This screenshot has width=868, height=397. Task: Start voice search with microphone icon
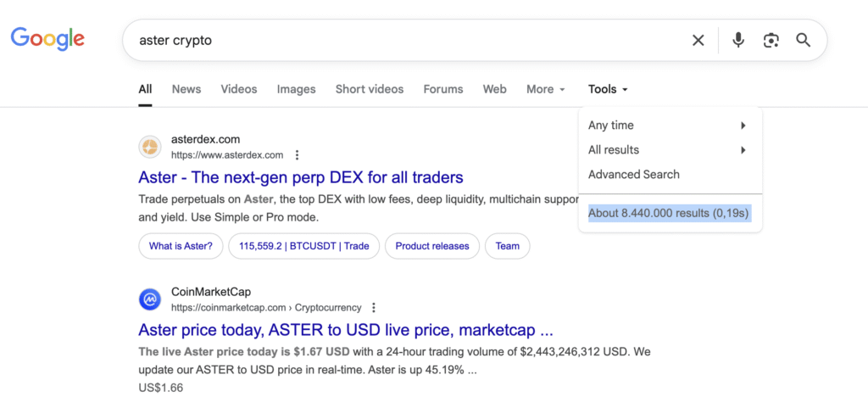pyautogui.click(x=737, y=41)
